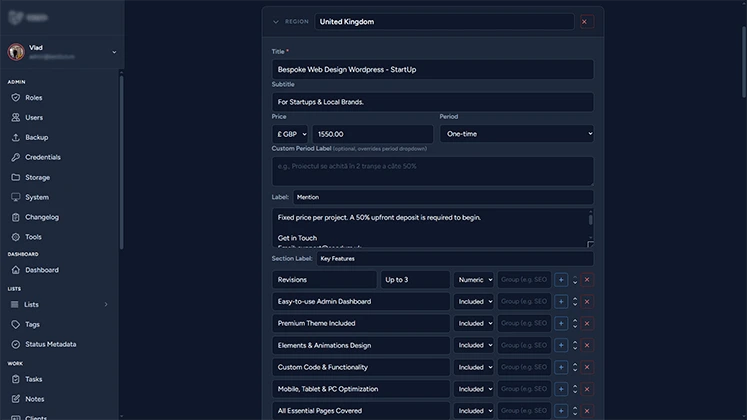Click the Custom Period Label textarea
747x420 pixels.
click(x=433, y=171)
